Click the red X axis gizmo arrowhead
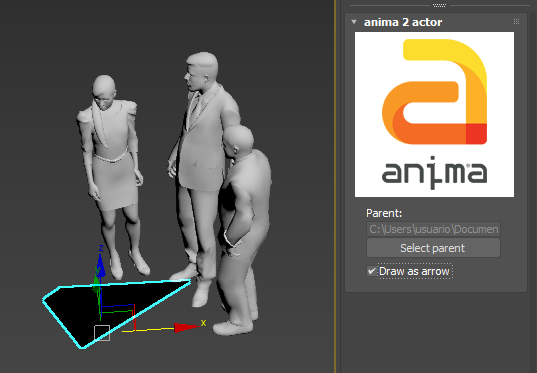Viewport: 537px width, 373px height. point(185,327)
